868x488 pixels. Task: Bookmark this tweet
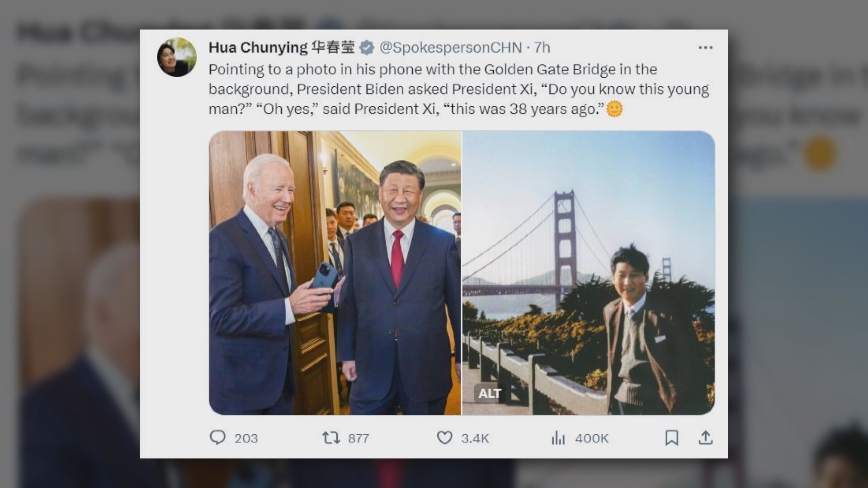pos(671,437)
